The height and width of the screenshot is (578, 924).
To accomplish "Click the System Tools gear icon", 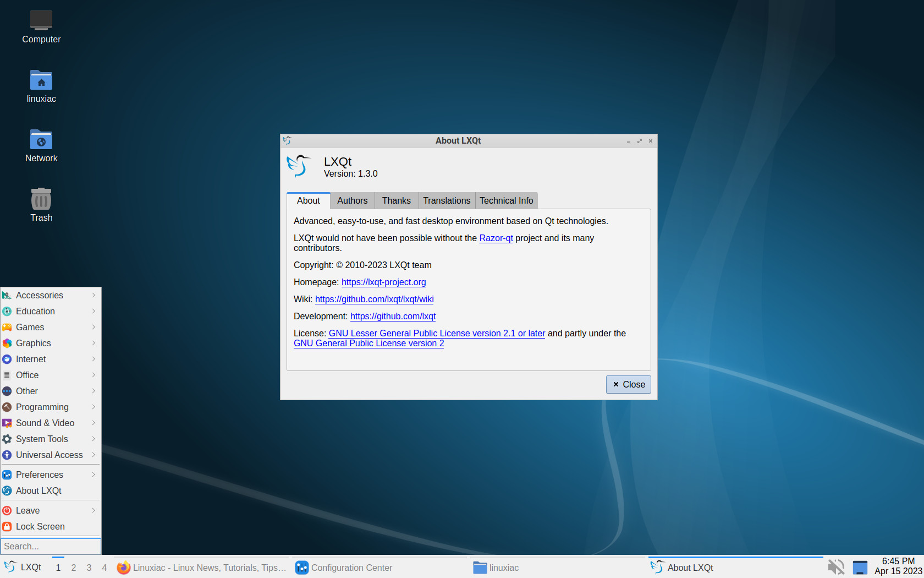I will click(7, 439).
